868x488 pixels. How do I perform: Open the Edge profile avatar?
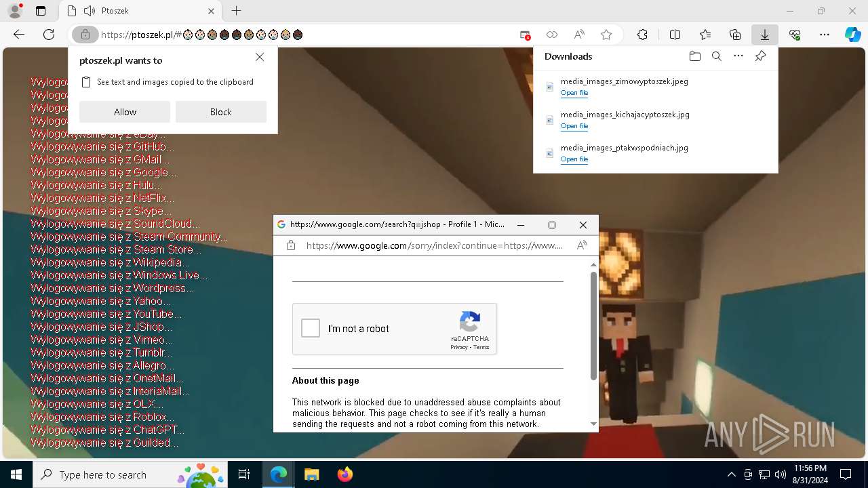[14, 11]
